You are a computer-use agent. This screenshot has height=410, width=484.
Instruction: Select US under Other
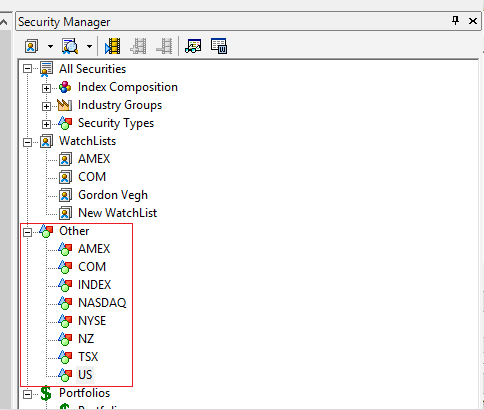(85, 375)
